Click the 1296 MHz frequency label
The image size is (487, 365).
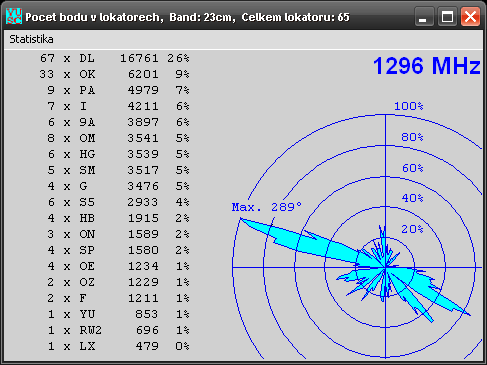pos(427,66)
